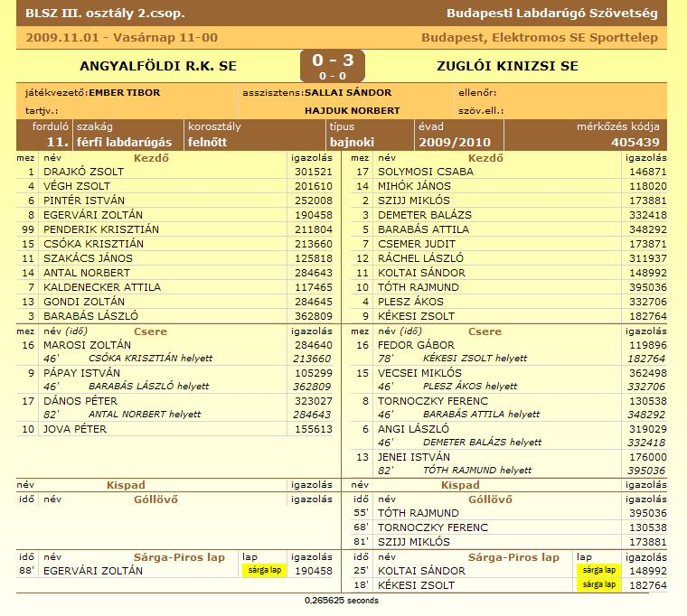Select player PINTÉR ISTVÁN
The width and height of the screenshot is (687, 616).
click(84, 201)
